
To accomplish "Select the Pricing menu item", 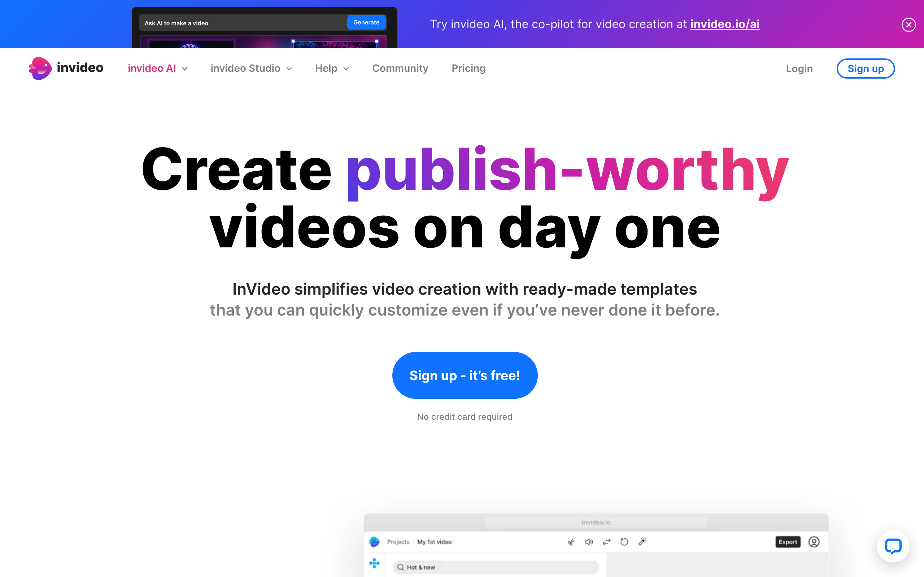I will (x=468, y=69).
